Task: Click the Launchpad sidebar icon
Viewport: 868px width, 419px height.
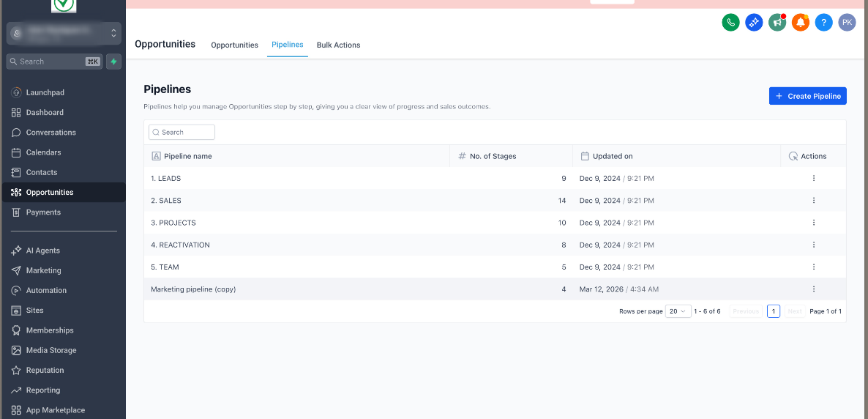Action: 16,92
